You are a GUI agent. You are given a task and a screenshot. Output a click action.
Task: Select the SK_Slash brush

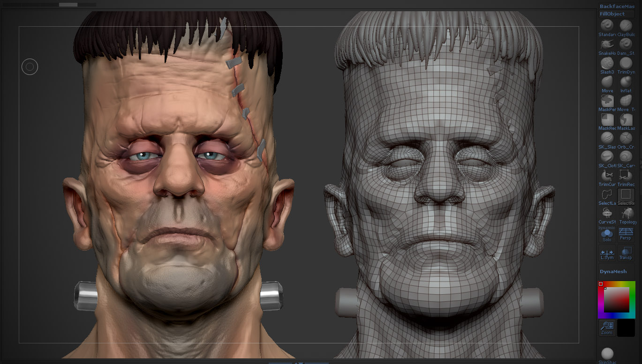607,141
